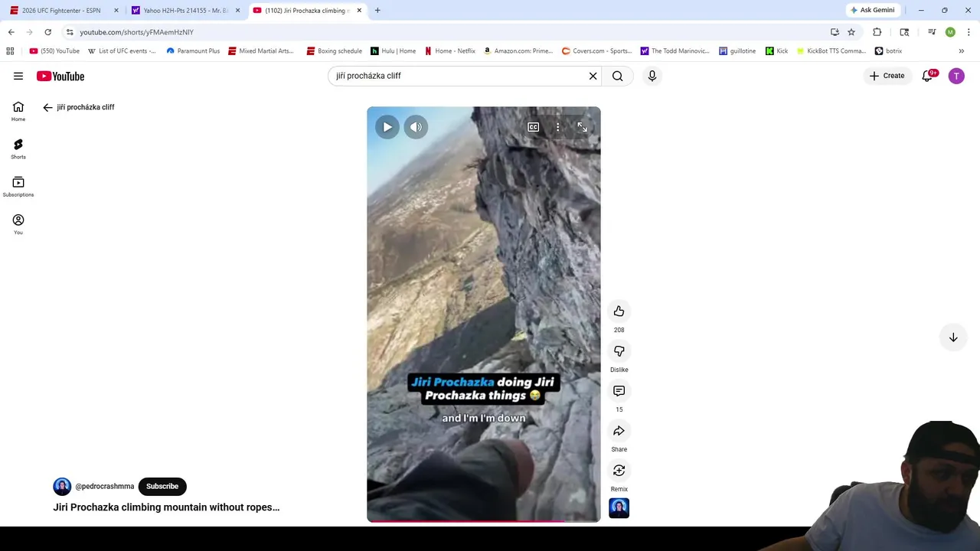Click the search magnifier button
Screen dimensions: 980x551
coord(618,76)
